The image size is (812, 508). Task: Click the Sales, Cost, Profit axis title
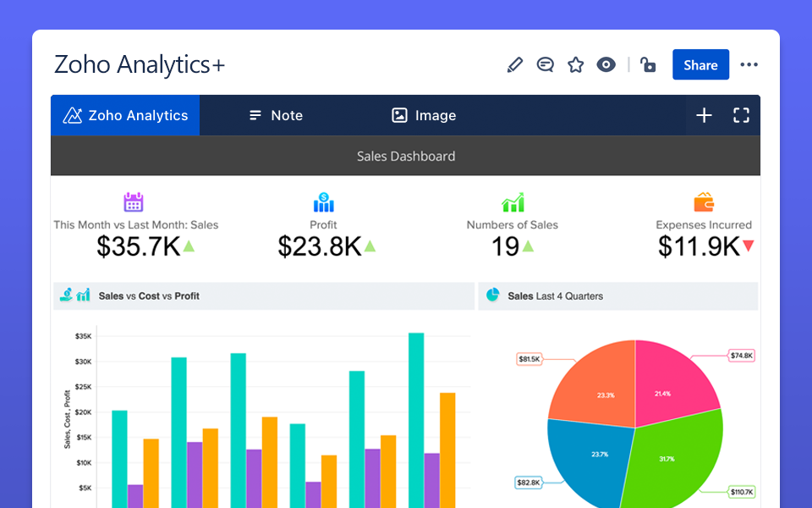[x=67, y=419]
